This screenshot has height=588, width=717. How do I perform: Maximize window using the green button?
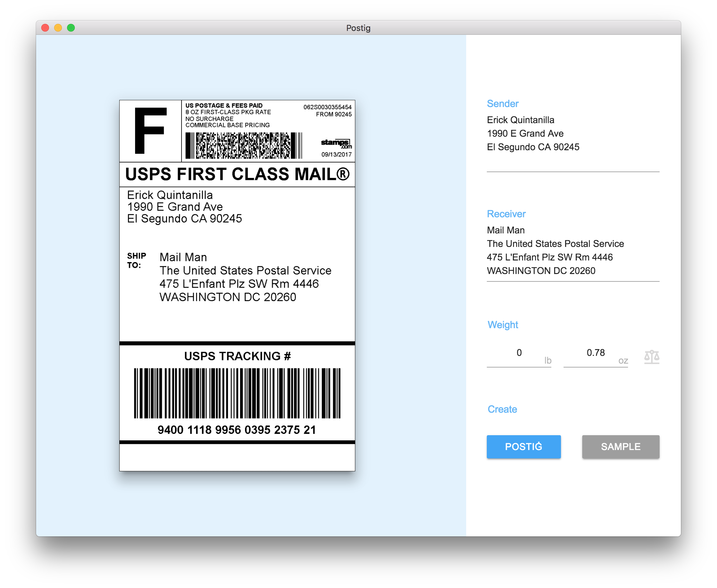pos(71,28)
